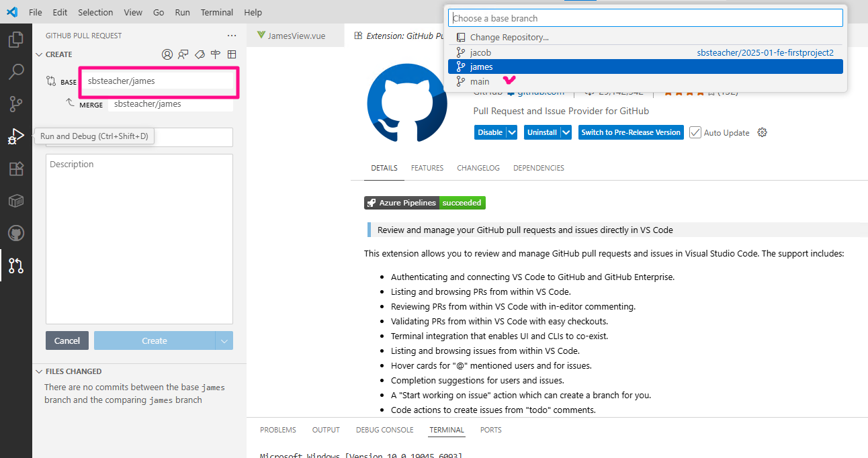Open the View menu

tap(133, 12)
